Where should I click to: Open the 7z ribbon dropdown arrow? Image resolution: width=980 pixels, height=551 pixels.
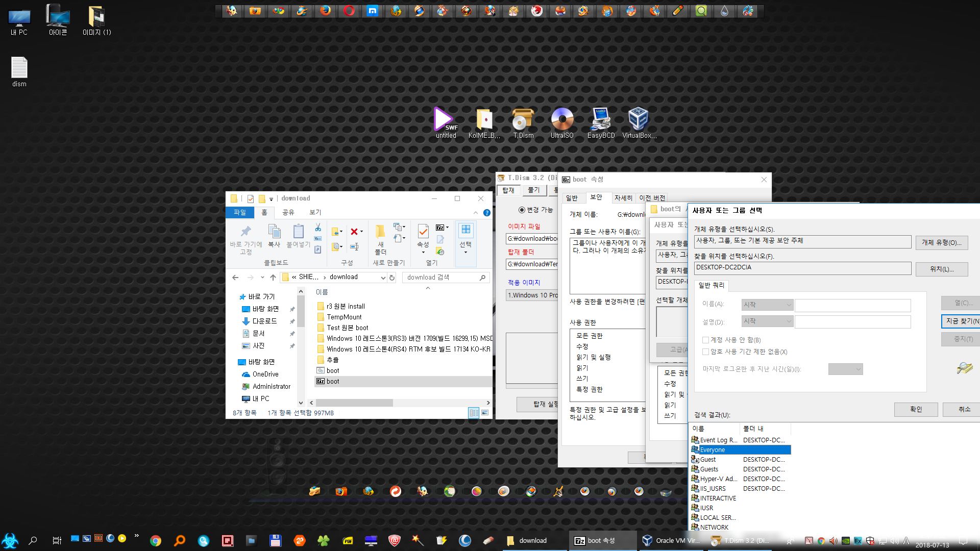[447, 228]
